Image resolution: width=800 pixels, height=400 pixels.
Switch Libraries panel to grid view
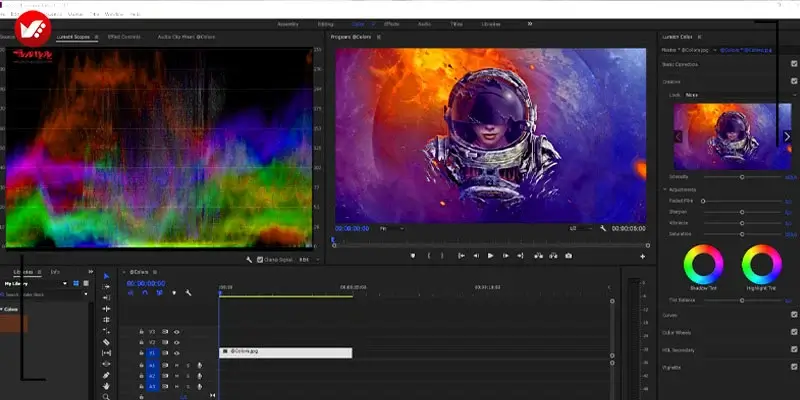pyautogui.click(x=76, y=283)
